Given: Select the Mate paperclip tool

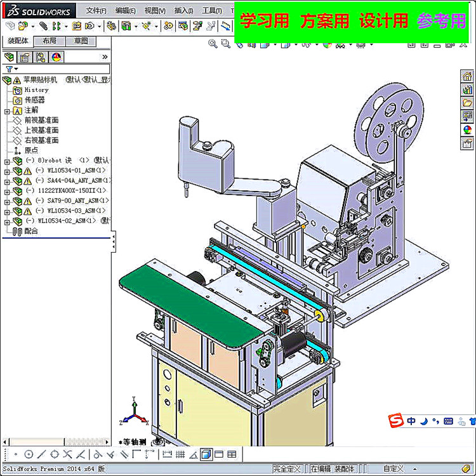Looking at the screenshot, I should click(43, 26).
